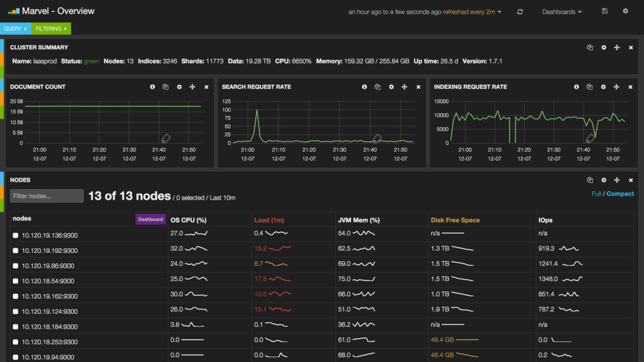Duplicate the Nodes panel
Image resolution: width=644 pixels, height=362 pixels.
pos(590,180)
